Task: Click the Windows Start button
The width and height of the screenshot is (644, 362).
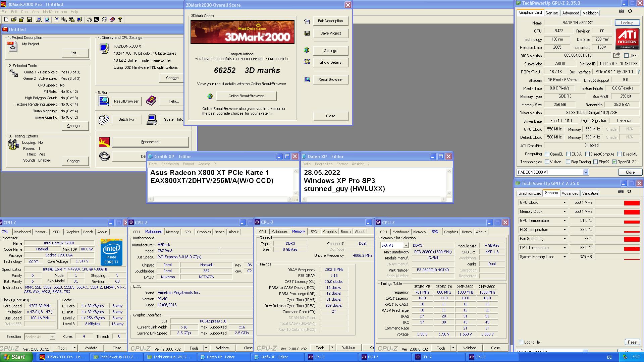Action: (x=16, y=357)
